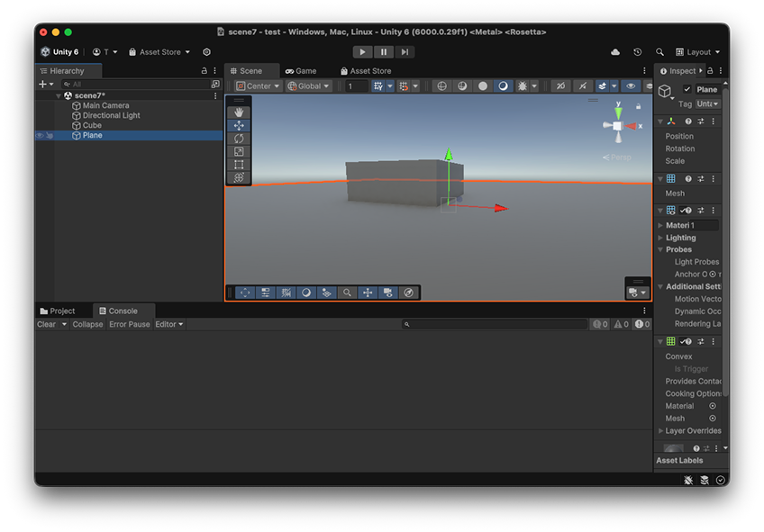Open the debug mode bug icon in status bar

point(688,480)
